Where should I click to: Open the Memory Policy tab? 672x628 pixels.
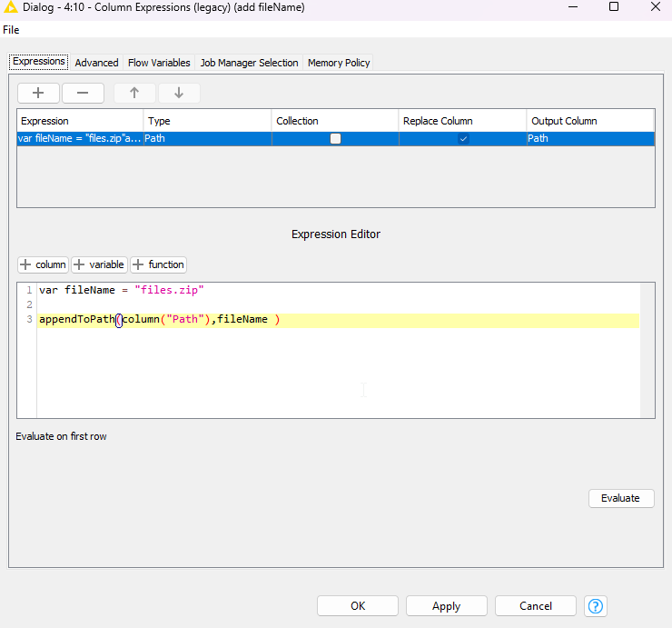pos(339,63)
